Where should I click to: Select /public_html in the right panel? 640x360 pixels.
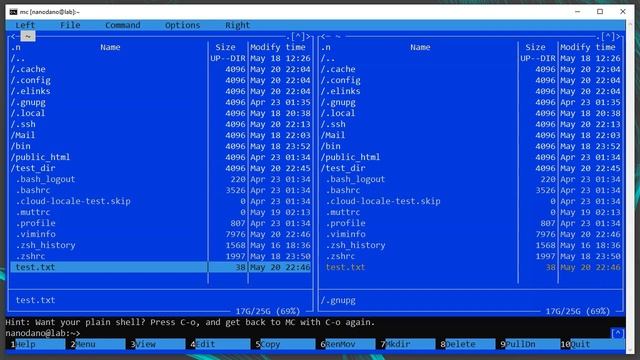click(x=471, y=157)
